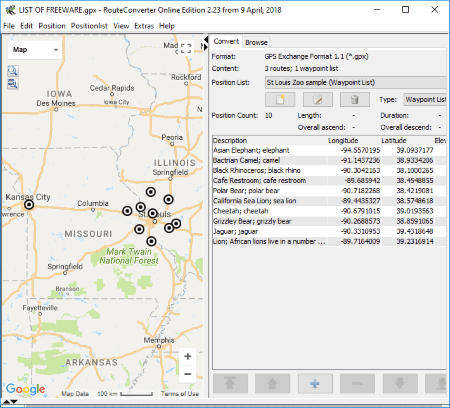Click the Google logo link on map
The height and width of the screenshot is (408, 450).
pyautogui.click(x=25, y=389)
